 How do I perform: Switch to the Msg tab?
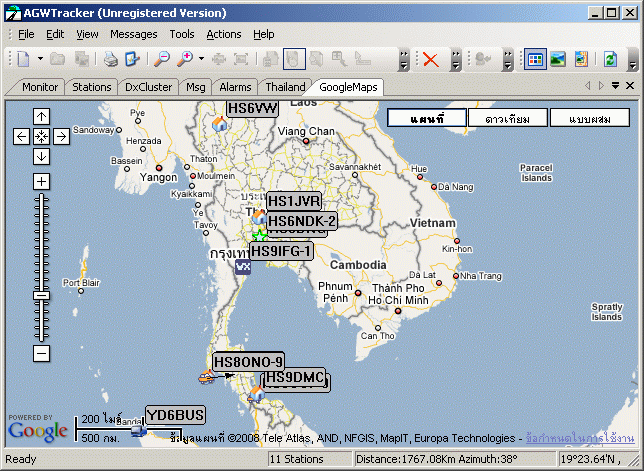tap(196, 87)
